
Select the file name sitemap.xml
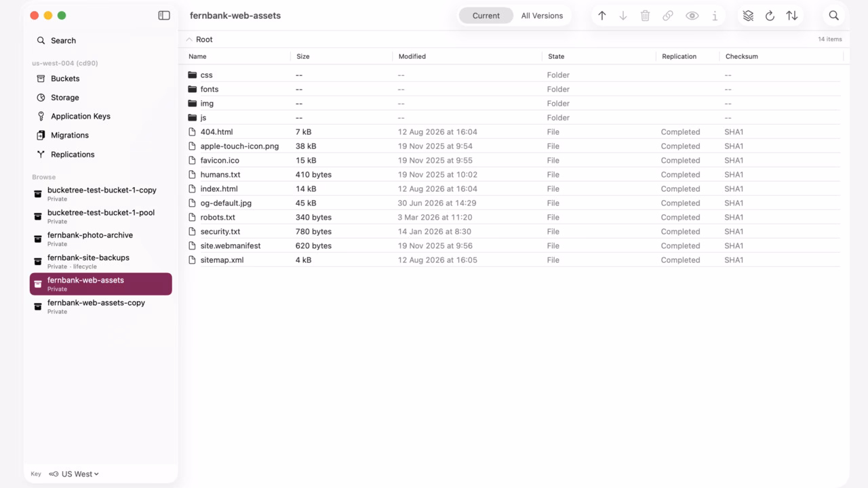pos(222,260)
